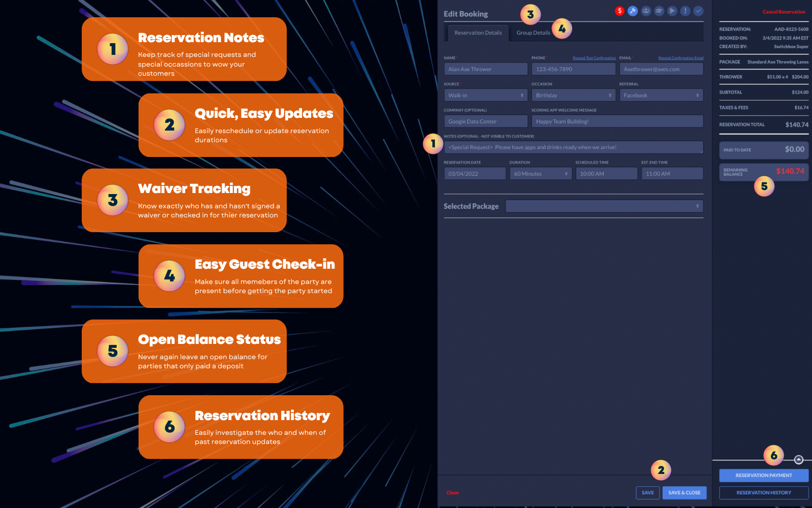
Task: Click the Thrower $51.00 x 4 row
Action: 764,77
